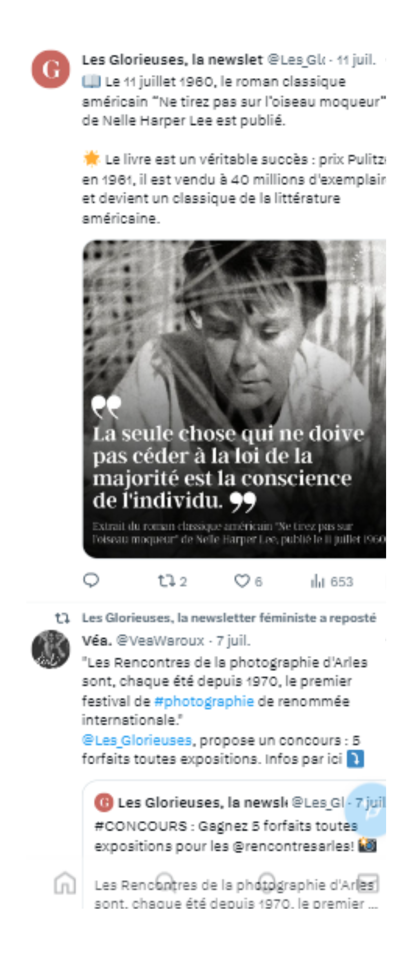Open the #photographie hashtag link
Viewport: 412px width, 980px height.
tap(204, 701)
